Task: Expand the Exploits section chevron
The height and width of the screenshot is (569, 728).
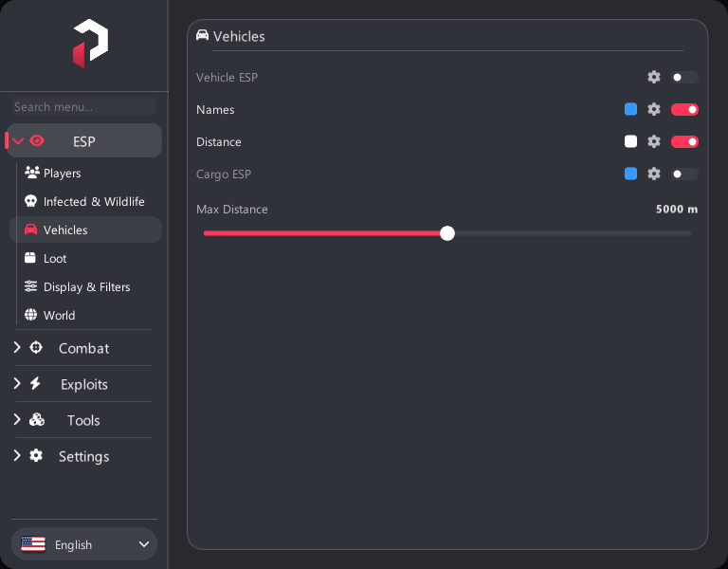Action: click(x=17, y=383)
